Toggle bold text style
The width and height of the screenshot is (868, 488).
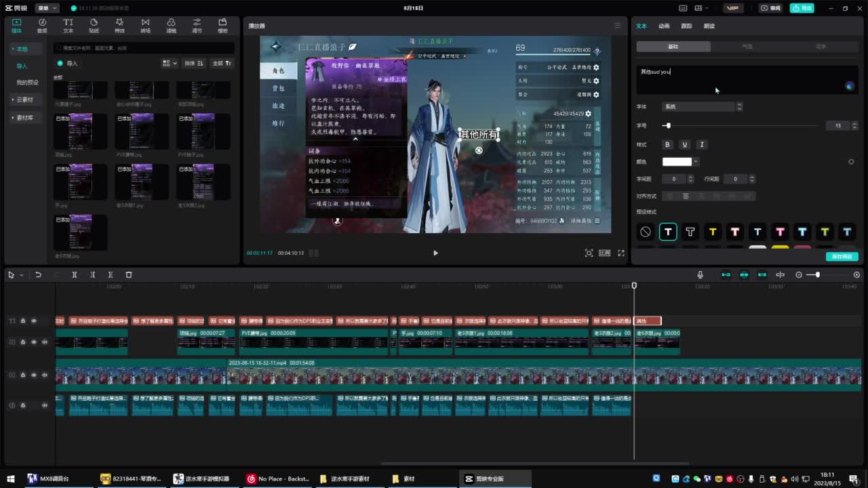click(x=667, y=144)
